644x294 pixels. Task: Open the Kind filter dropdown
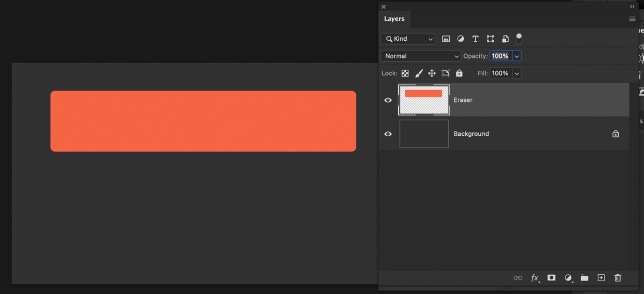pyautogui.click(x=408, y=39)
